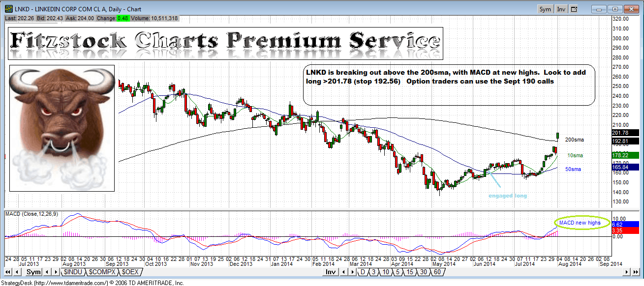
Task: Click the double-right arrow at bottom right
Action: coord(636,272)
